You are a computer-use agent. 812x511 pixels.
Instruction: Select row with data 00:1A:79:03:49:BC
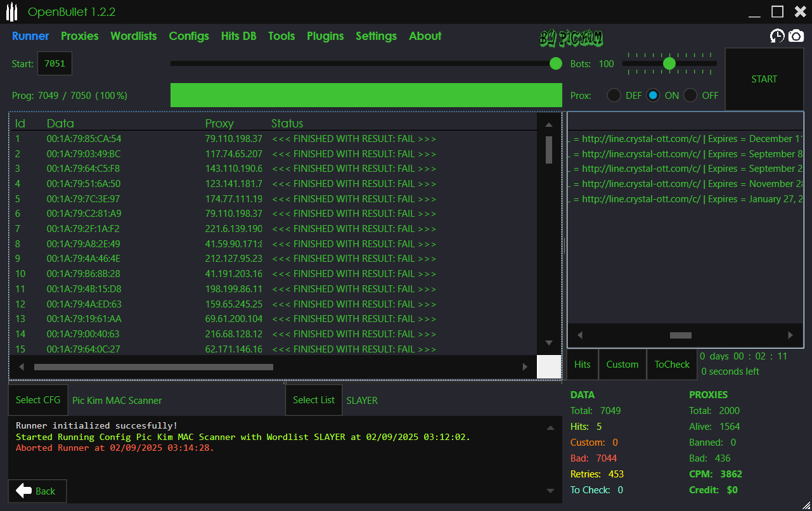pos(274,154)
